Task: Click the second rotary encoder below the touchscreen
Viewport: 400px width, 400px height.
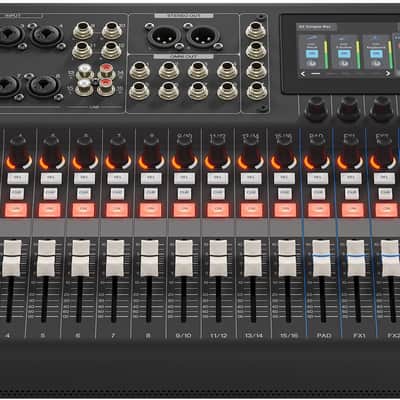Action: [x=348, y=108]
